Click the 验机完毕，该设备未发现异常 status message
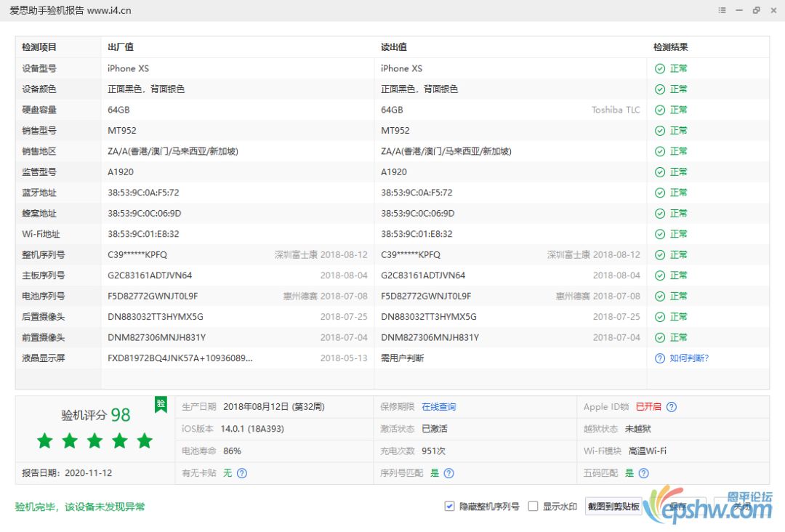 tap(80, 507)
